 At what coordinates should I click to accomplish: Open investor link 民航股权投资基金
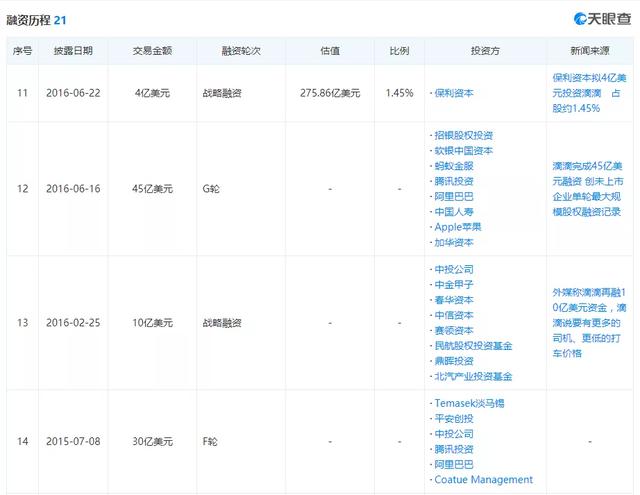tap(473, 346)
